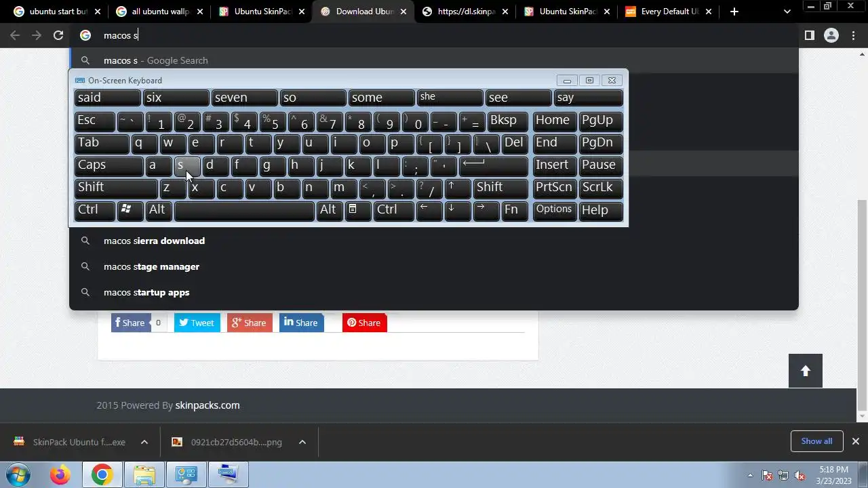868x488 pixels.
Task: Pick the predicted word 'some'
Action: click(x=381, y=98)
